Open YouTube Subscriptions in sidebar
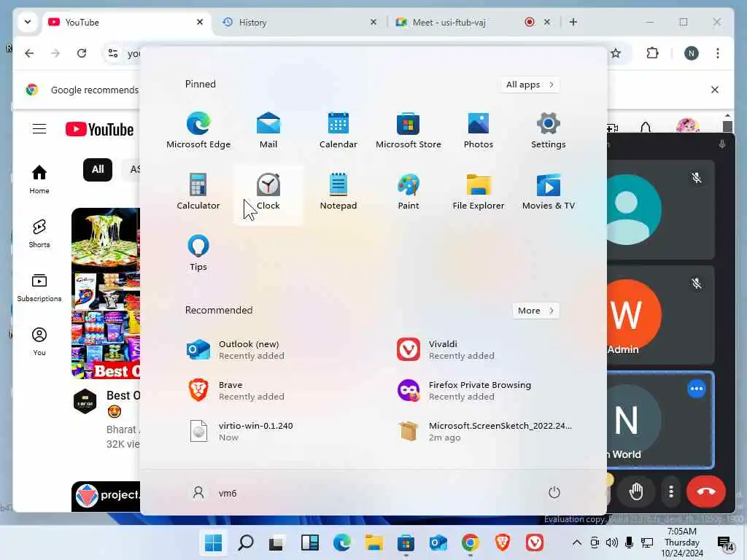Image resolution: width=747 pixels, height=560 pixels. 39,287
